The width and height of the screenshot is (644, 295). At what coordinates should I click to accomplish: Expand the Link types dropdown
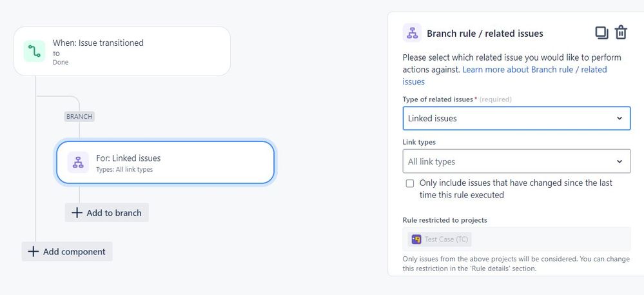[516, 161]
